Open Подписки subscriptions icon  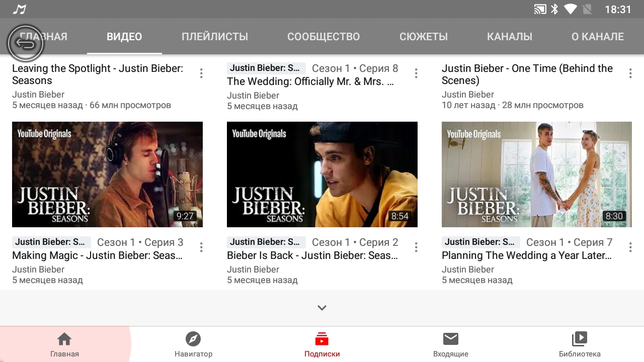point(322,340)
